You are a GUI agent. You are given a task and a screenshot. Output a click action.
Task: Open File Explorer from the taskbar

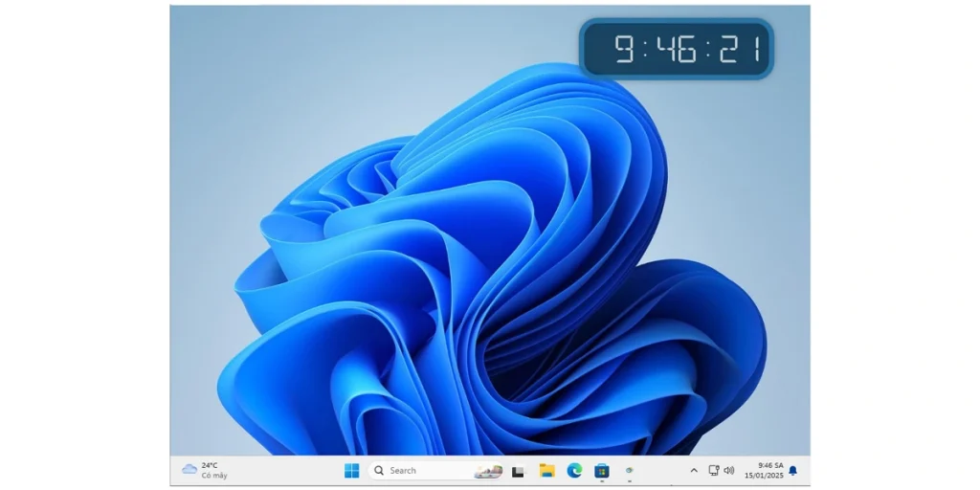(546, 470)
